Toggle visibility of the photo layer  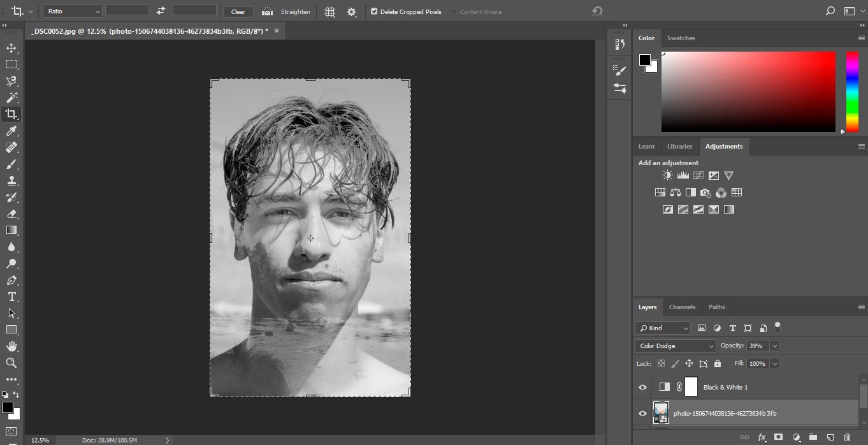(x=642, y=413)
